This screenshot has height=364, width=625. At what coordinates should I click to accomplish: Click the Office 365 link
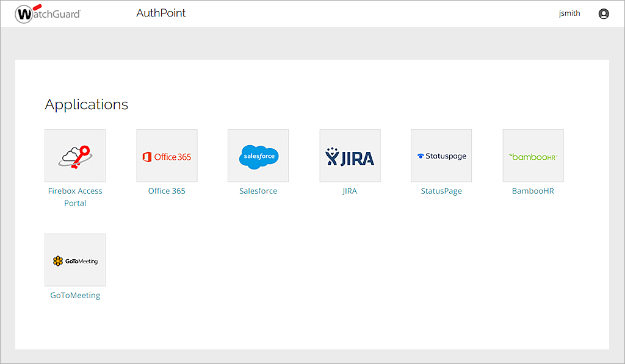click(x=167, y=190)
